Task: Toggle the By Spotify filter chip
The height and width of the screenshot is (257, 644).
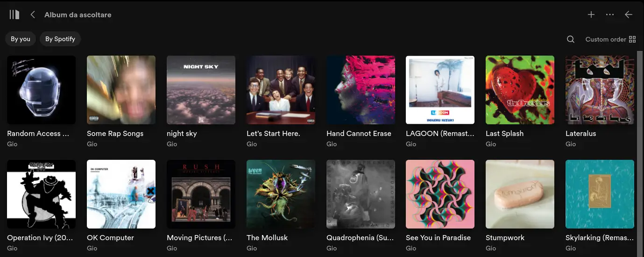Action: (x=60, y=39)
